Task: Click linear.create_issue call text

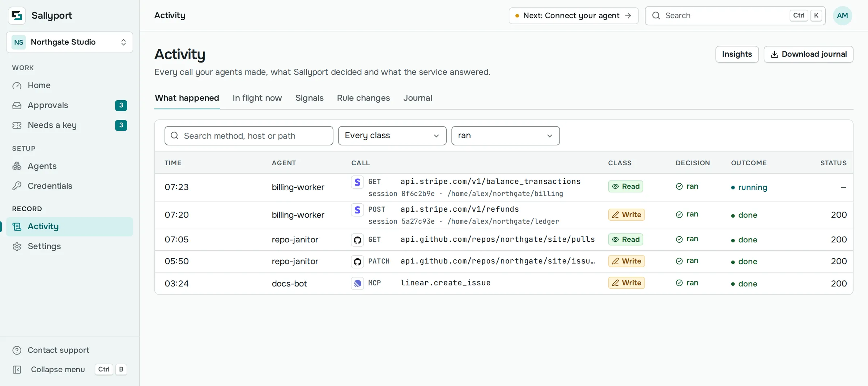Action: [445, 283]
